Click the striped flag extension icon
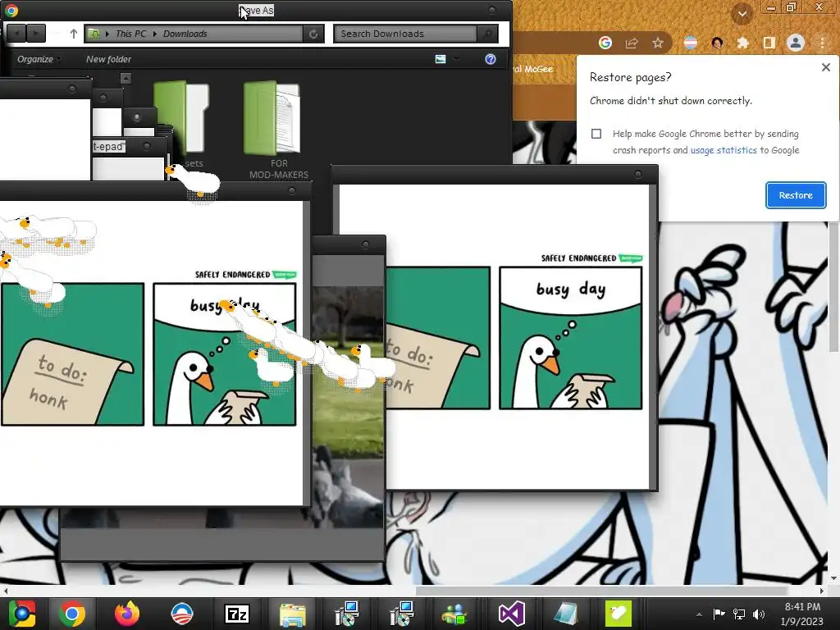840x630 pixels. (691, 43)
